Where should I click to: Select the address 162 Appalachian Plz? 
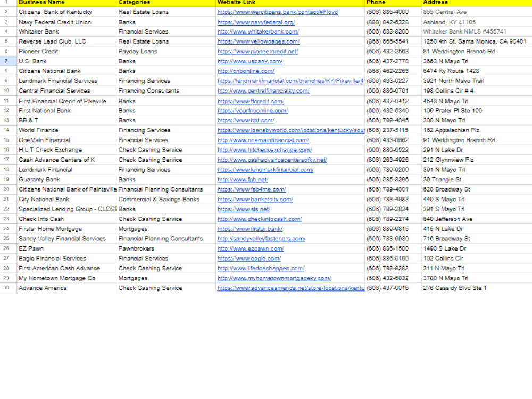point(477,130)
